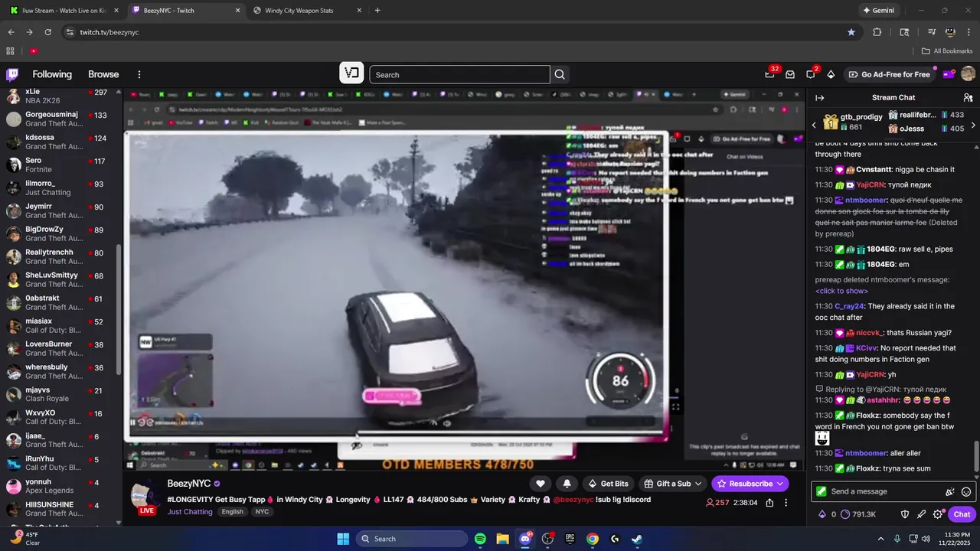The width and height of the screenshot is (980, 551).
Task: Open the inbox tray icon in Twitch header
Action: (x=790, y=74)
